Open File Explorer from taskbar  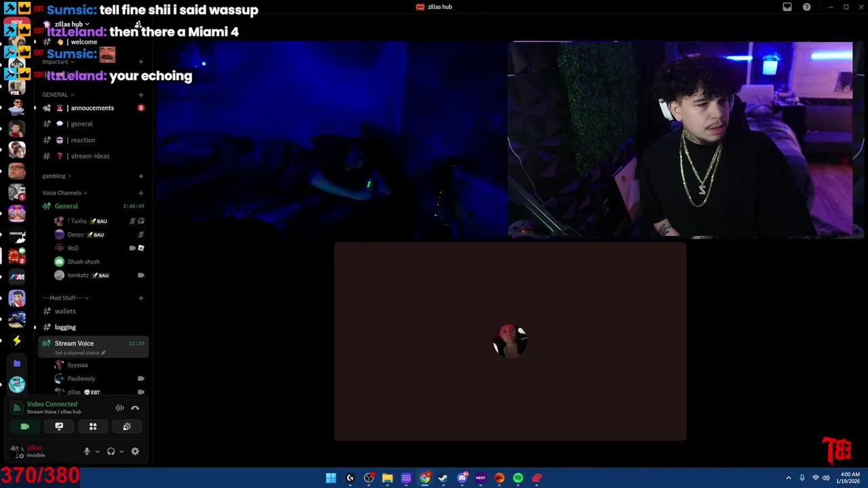click(387, 478)
